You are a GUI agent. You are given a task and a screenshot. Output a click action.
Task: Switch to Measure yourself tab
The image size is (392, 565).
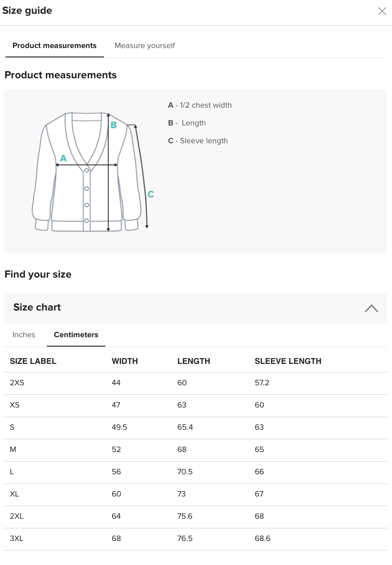click(x=145, y=45)
